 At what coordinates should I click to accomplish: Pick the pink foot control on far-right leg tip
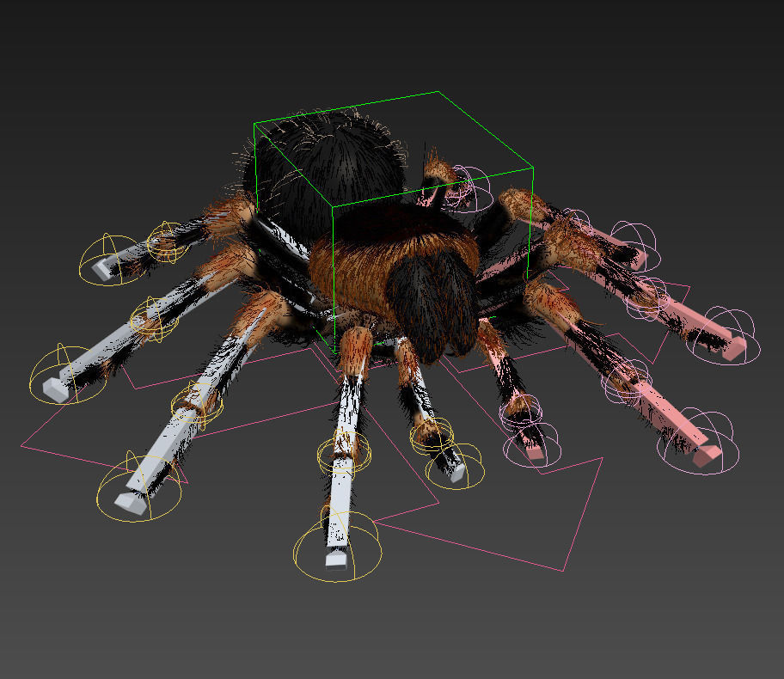point(724,336)
